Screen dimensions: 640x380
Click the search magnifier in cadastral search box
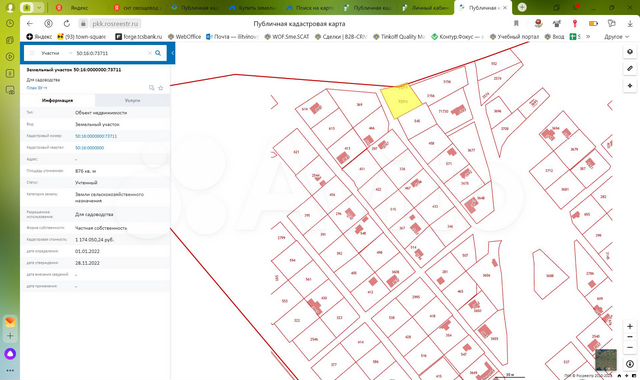tap(158, 53)
